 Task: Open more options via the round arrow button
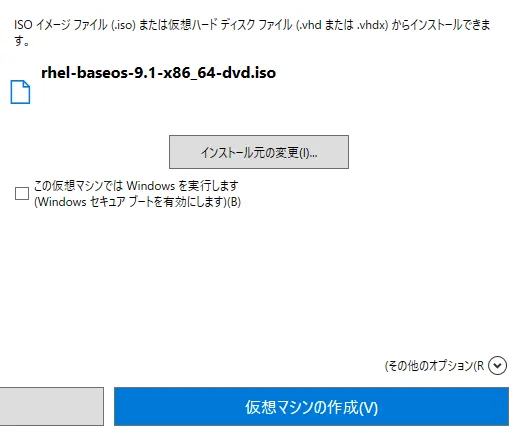pyautogui.click(x=497, y=366)
